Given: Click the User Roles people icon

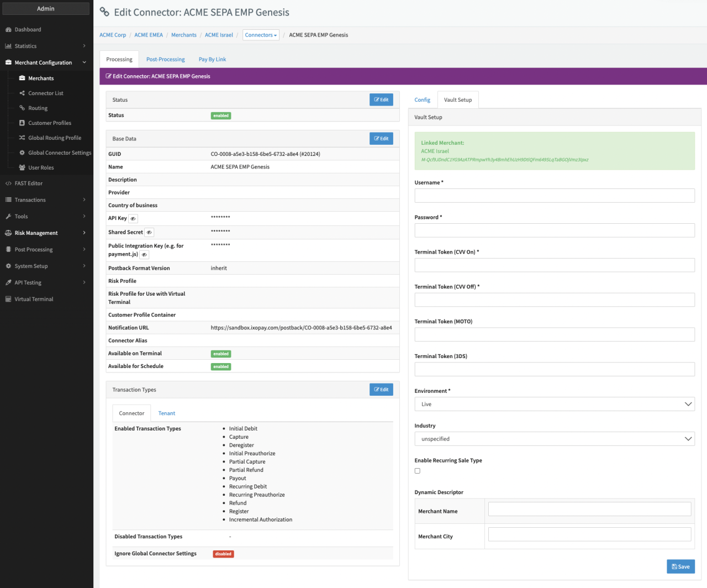Looking at the screenshot, I should coord(22,168).
